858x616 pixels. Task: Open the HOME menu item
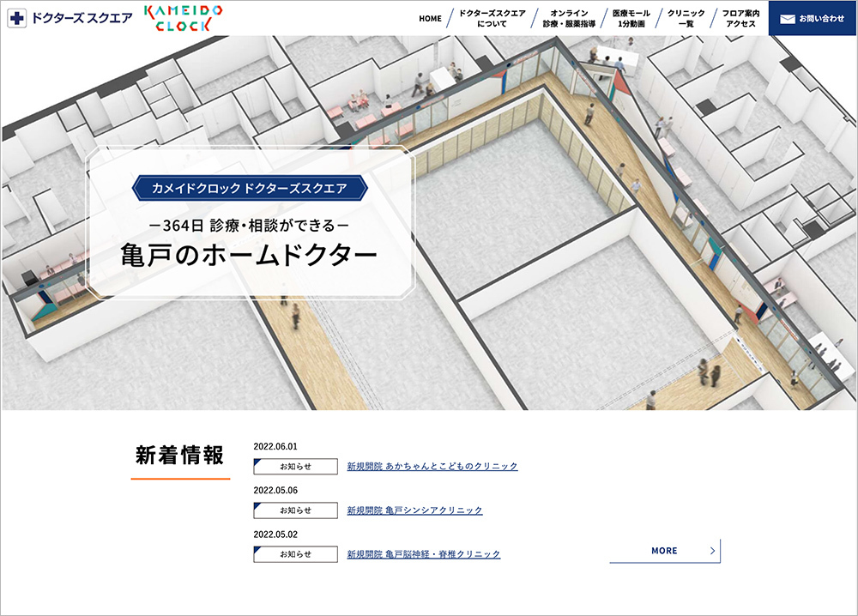pyautogui.click(x=430, y=18)
